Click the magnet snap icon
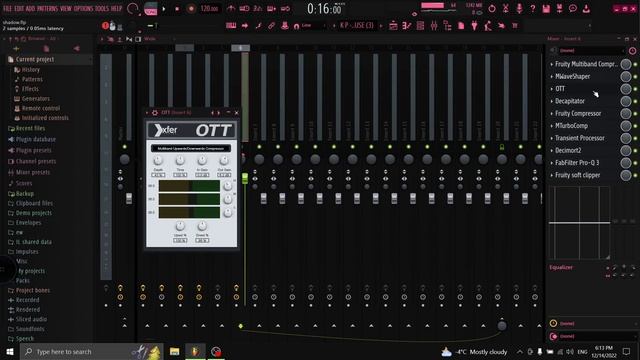The height and width of the screenshot is (360, 640). [297, 26]
